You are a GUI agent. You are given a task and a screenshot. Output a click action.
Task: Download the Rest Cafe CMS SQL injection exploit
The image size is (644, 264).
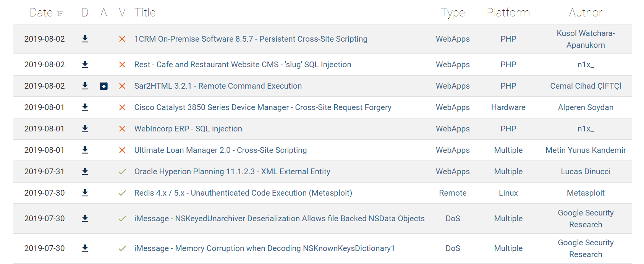tap(85, 65)
